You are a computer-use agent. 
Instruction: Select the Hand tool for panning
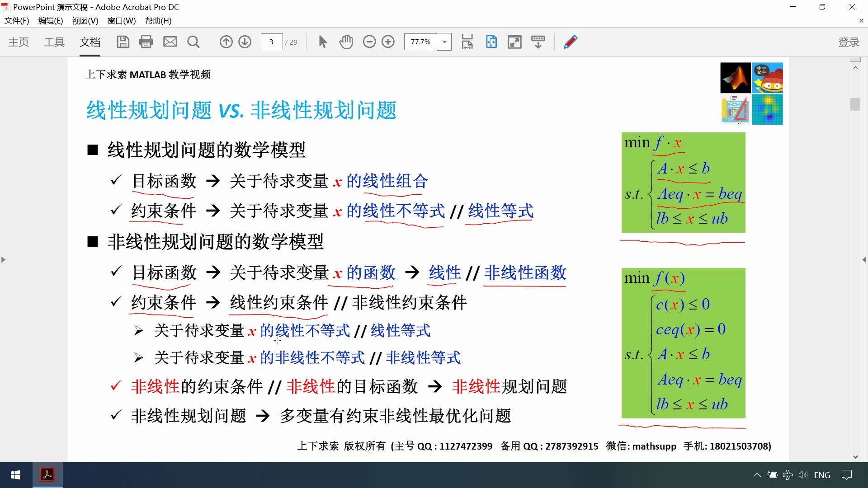point(346,42)
